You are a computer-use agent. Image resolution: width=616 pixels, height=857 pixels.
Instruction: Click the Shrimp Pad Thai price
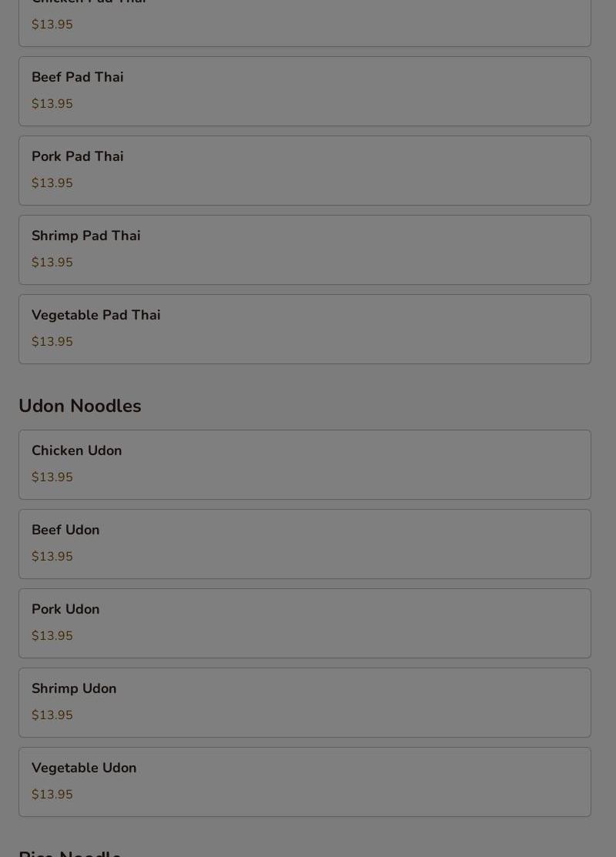pos(52,263)
